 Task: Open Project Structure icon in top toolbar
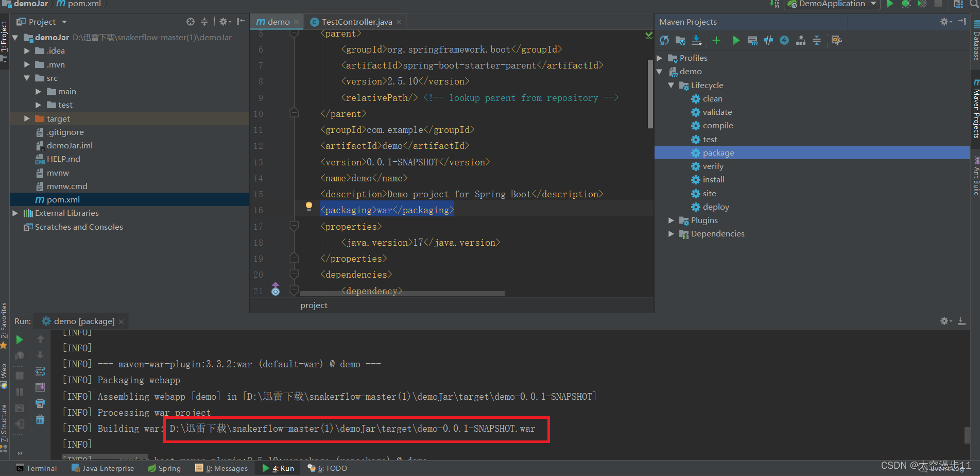click(958, 4)
